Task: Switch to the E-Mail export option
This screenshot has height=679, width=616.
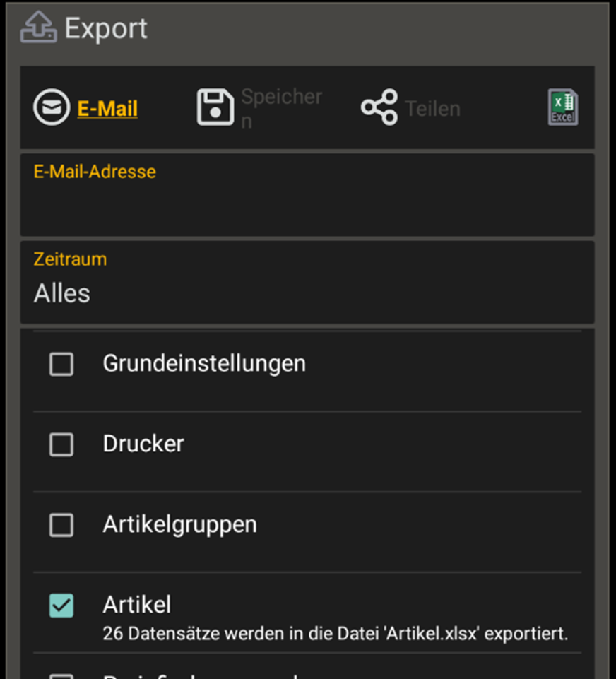Action: [107, 109]
